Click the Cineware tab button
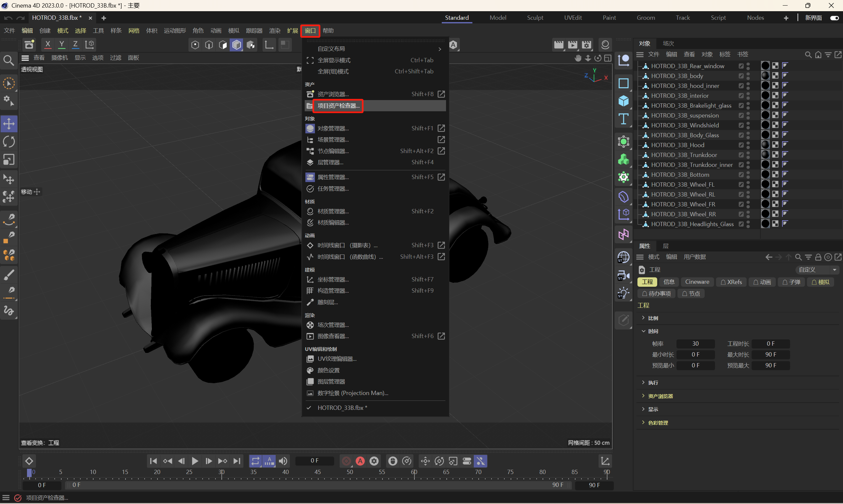This screenshot has height=504, width=843. (x=697, y=282)
